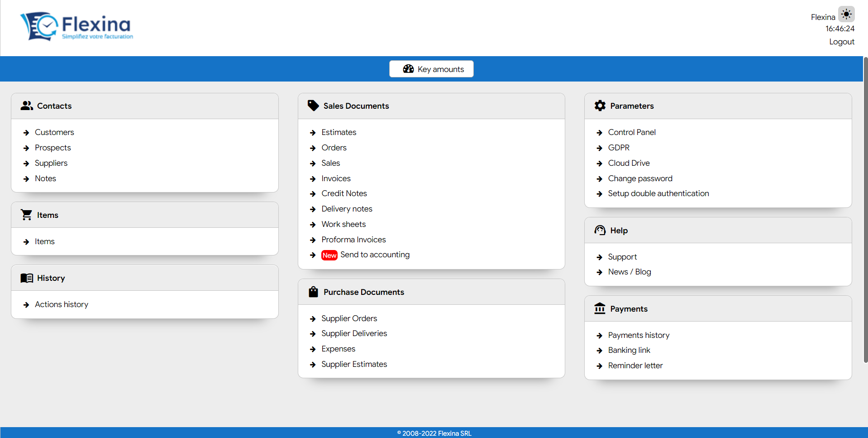The height and width of the screenshot is (438, 868).
Task: Click the arrow icon beside GDPR
Action: click(x=600, y=148)
